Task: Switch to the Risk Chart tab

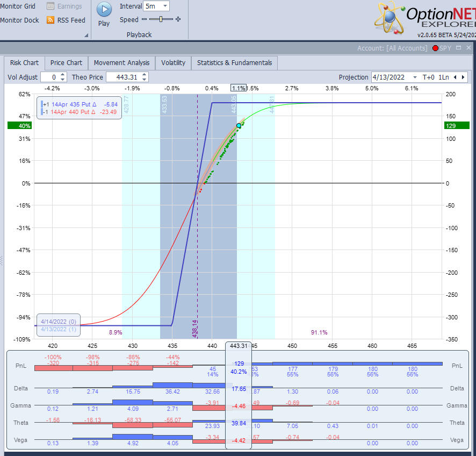Action: click(24, 62)
